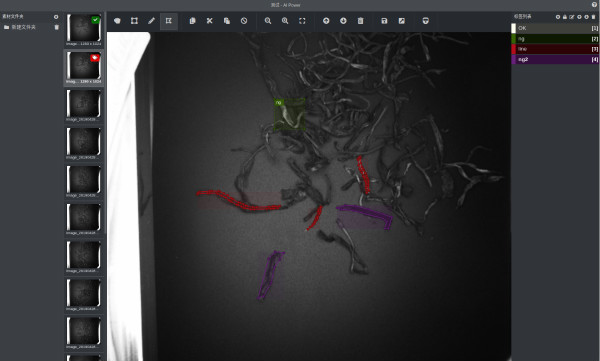Click the help icon at top right
600x361 pixels.
coord(594,5)
